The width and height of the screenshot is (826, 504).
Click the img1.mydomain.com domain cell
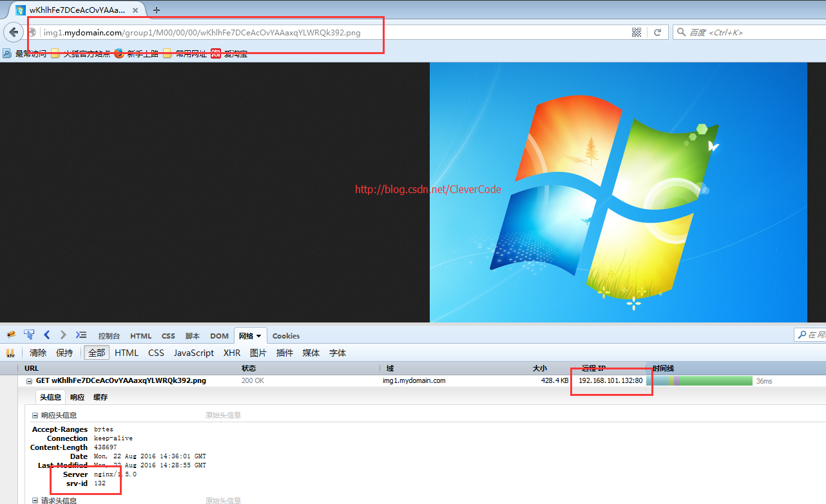pyautogui.click(x=414, y=381)
